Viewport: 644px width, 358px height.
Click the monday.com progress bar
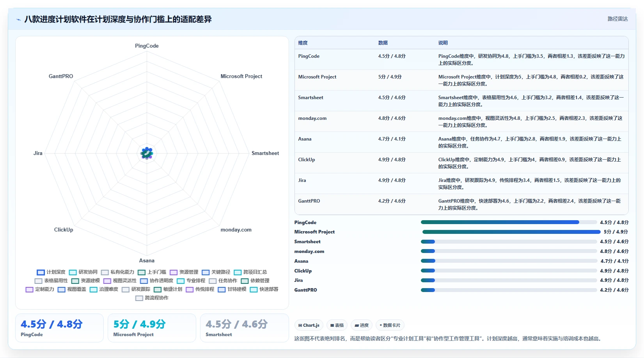[509, 251]
